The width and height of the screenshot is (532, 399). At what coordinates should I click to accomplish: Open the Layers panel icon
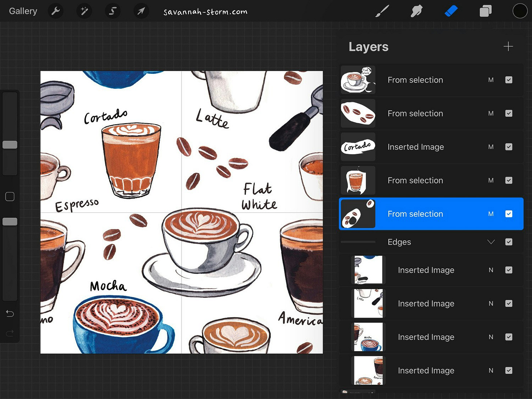click(486, 11)
